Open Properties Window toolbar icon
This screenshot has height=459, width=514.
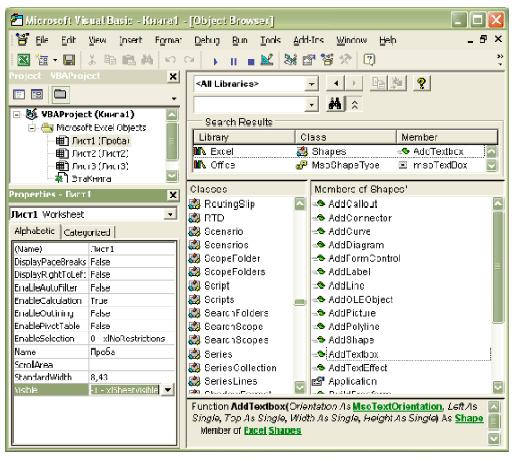[x=309, y=60]
